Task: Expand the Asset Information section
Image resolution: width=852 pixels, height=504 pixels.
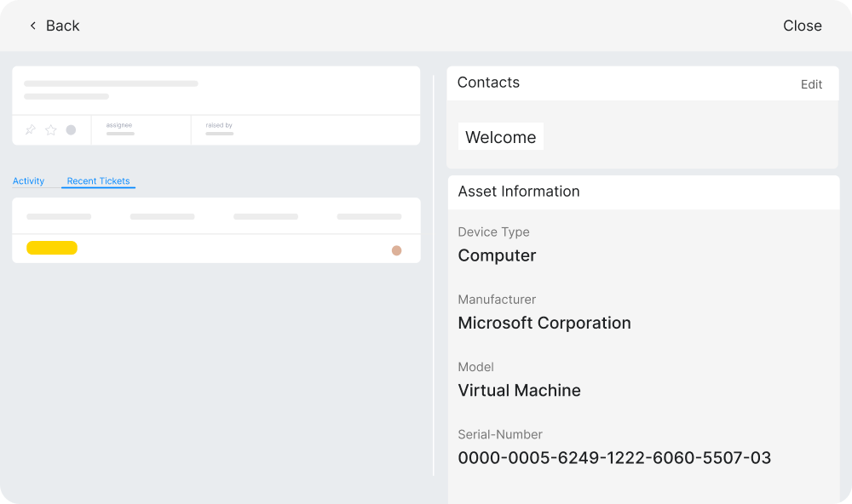Action: click(518, 192)
